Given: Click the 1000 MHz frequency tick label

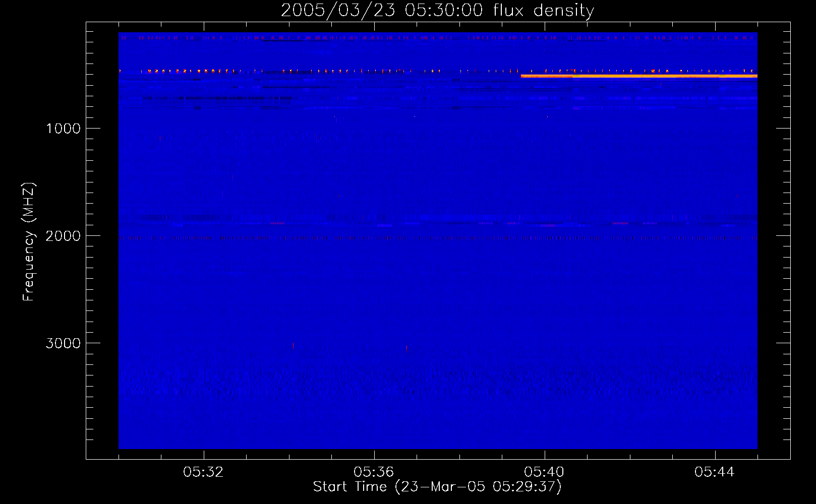Looking at the screenshot, I should click(63, 129).
